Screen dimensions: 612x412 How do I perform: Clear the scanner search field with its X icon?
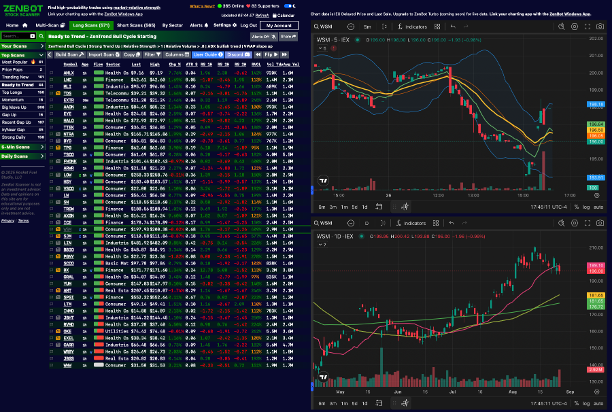(x=32, y=36)
